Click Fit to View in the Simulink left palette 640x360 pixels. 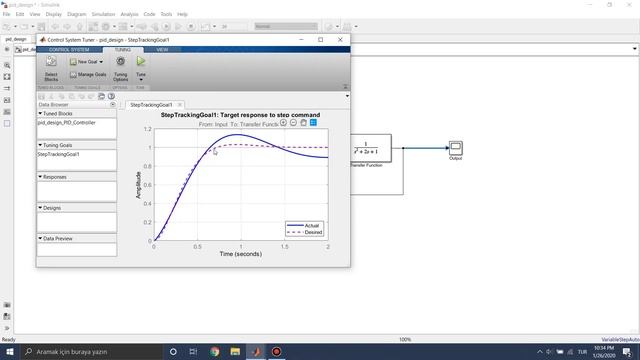coord(7,77)
